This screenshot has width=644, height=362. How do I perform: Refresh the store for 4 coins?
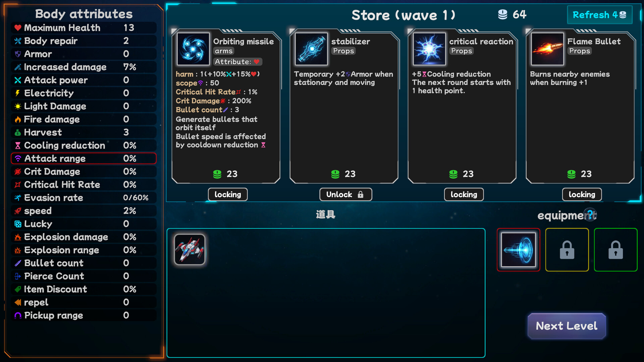pyautogui.click(x=600, y=15)
